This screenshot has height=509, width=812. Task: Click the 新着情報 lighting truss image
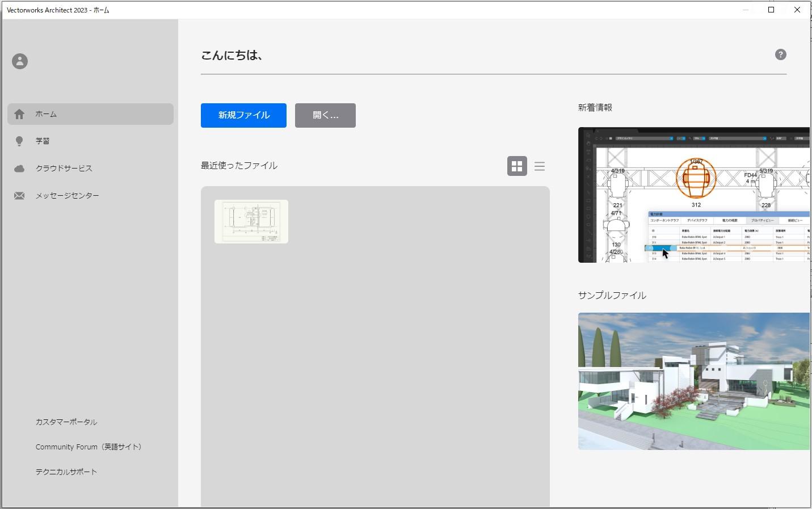pyautogui.click(x=693, y=195)
